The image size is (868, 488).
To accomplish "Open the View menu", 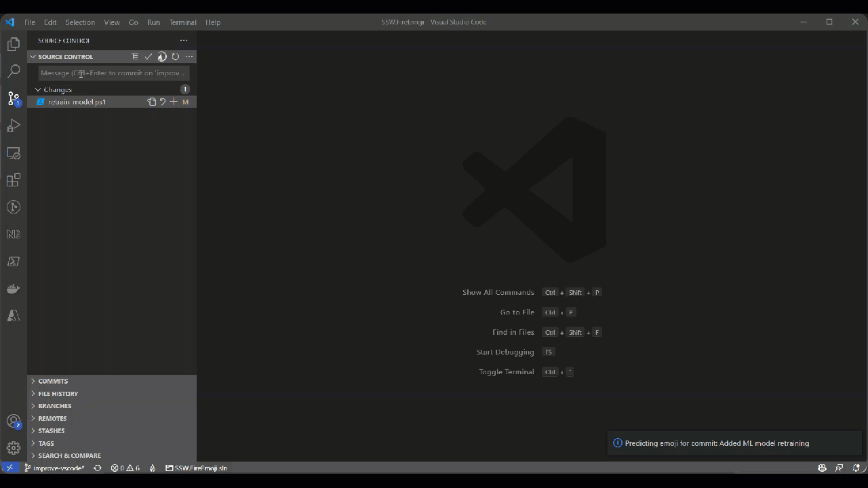I will tap(112, 22).
